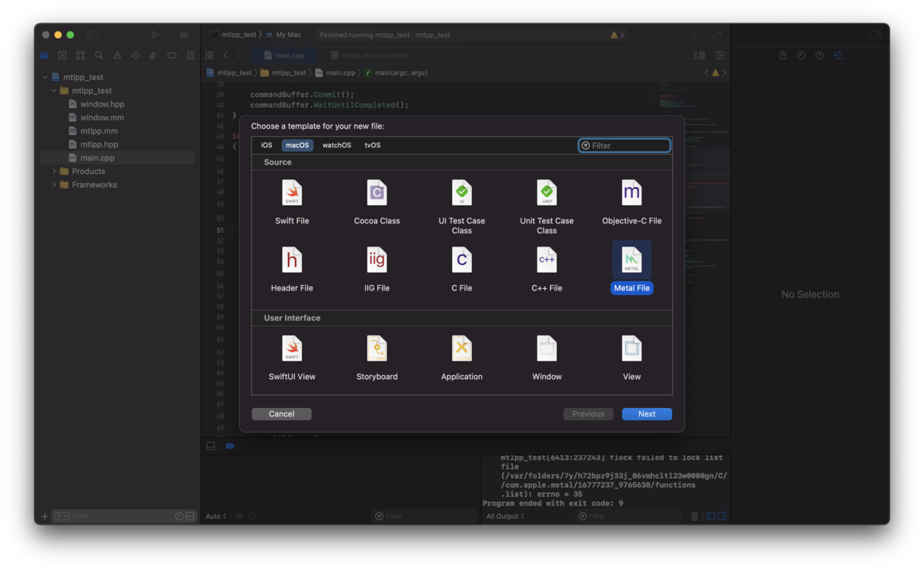Open the Symbol navigator

click(x=80, y=55)
